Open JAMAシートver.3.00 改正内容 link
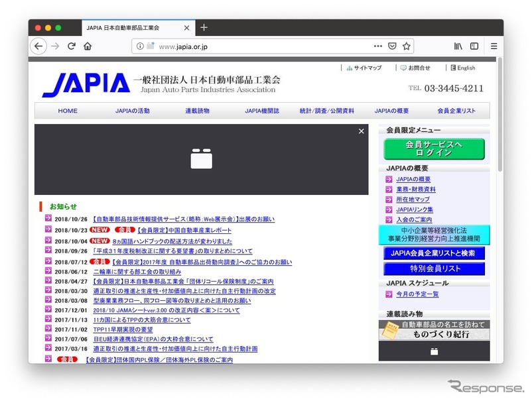532x401 pixels. point(166,310)
